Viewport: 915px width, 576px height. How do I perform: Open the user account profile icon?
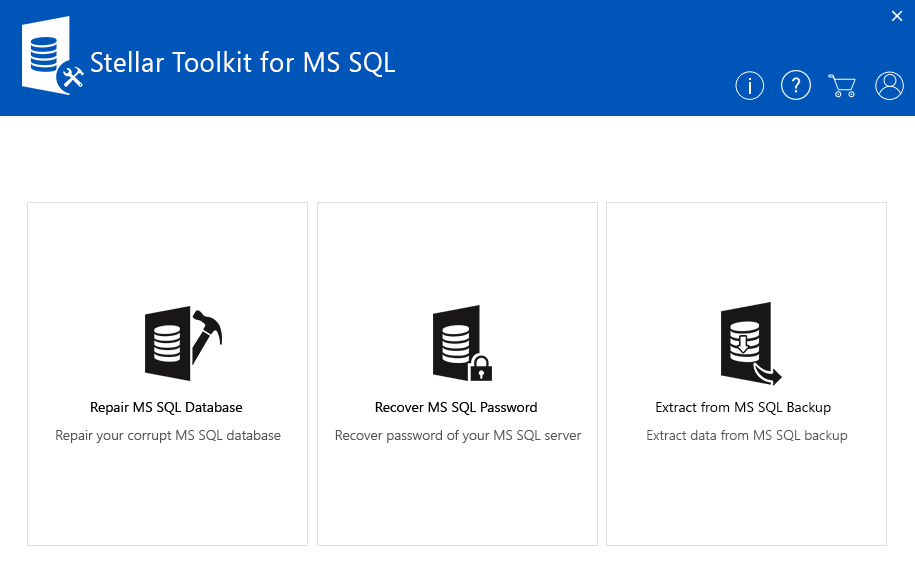[889, 86]
